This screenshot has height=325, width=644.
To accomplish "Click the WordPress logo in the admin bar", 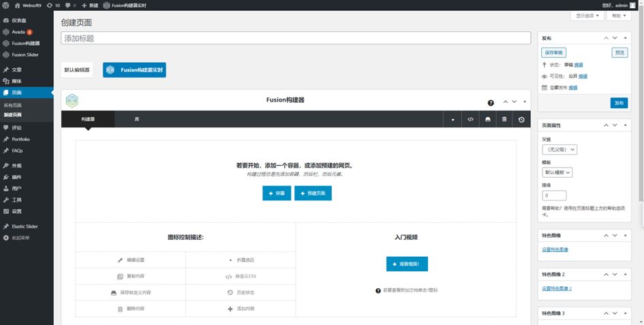I will coord(6,5).
